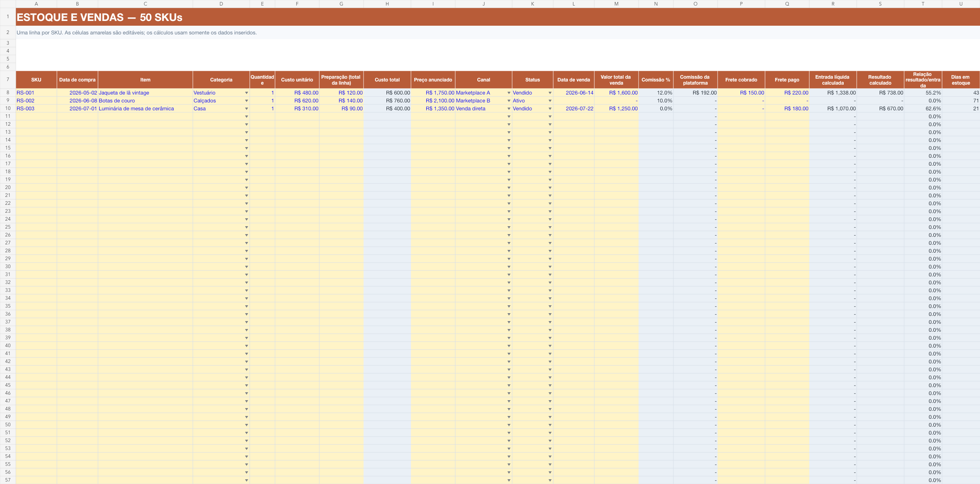
Task: Open empty Status dropdown in row 11
Action: pos(550,117)
